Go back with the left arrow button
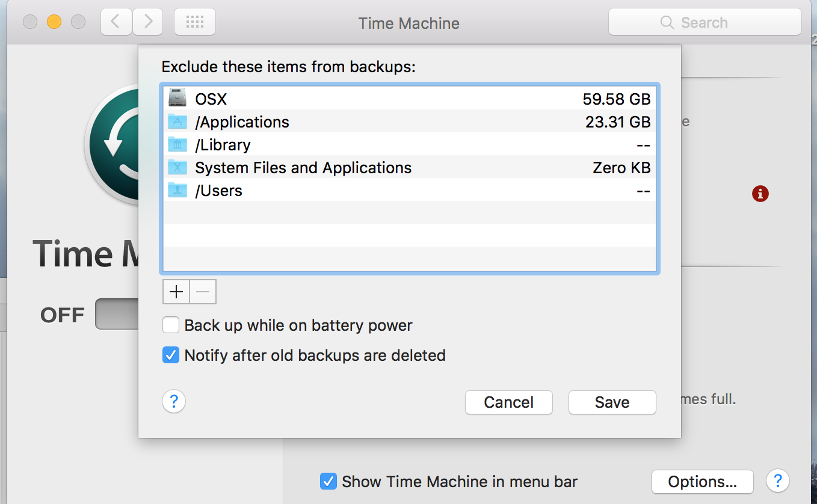Screen dimensions: 817x504 tap(116, 22)
